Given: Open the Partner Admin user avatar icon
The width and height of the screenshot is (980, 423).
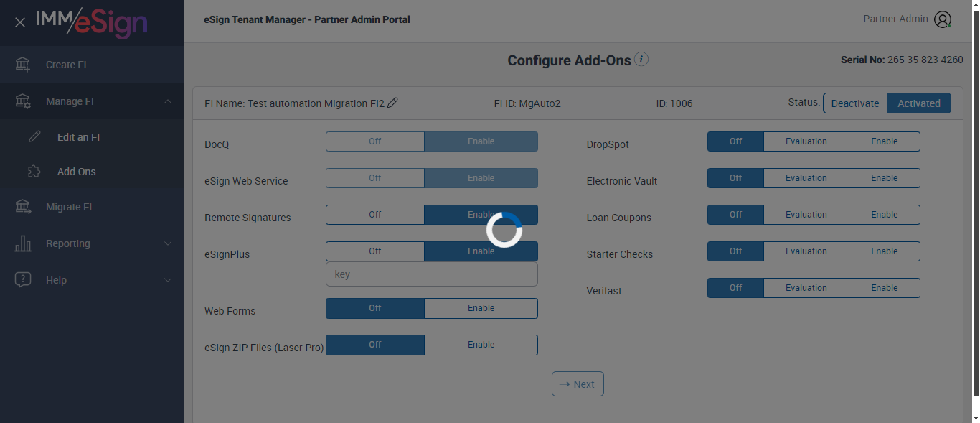Looking at the screenshot, I should point(943,19).
